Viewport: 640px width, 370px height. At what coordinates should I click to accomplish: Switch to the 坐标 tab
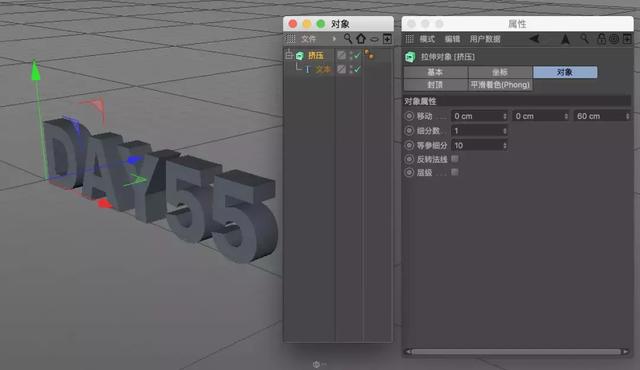coord(500,72)
